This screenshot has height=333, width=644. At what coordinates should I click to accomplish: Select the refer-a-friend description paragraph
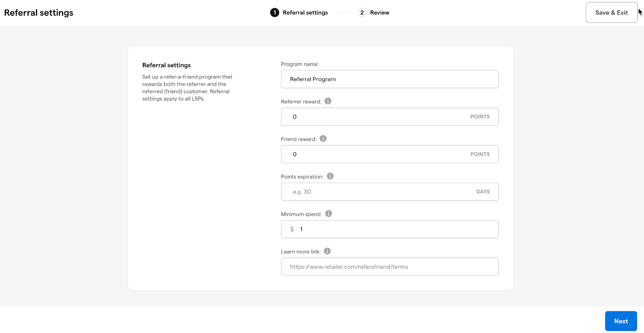187,88
